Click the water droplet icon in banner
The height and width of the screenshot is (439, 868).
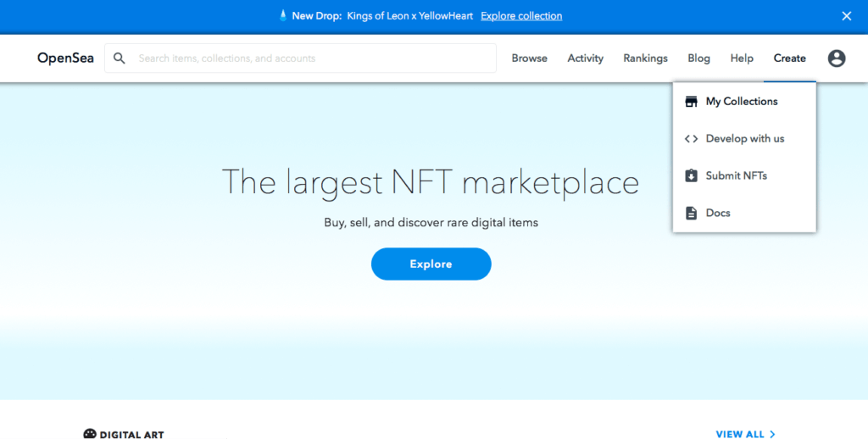283,16
